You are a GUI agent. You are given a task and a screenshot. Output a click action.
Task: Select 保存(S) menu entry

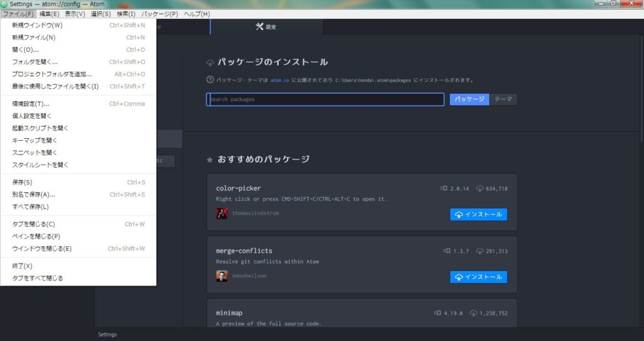tap(79, 182)
